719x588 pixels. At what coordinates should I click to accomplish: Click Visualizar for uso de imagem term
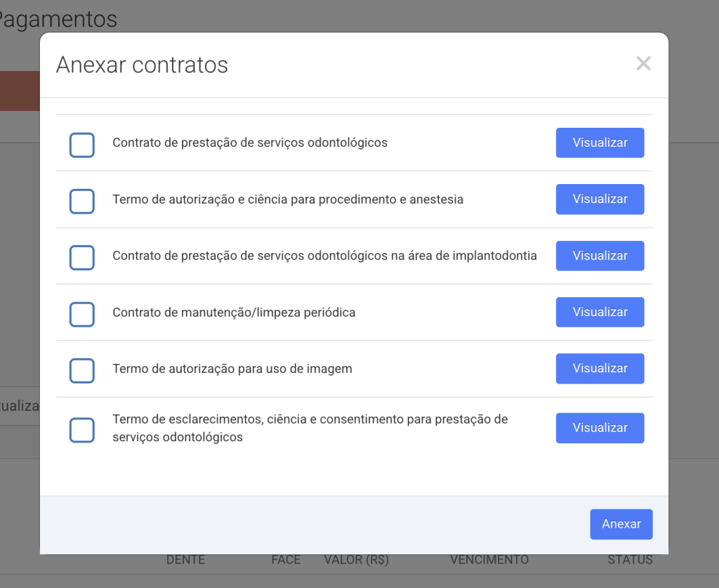600,368
